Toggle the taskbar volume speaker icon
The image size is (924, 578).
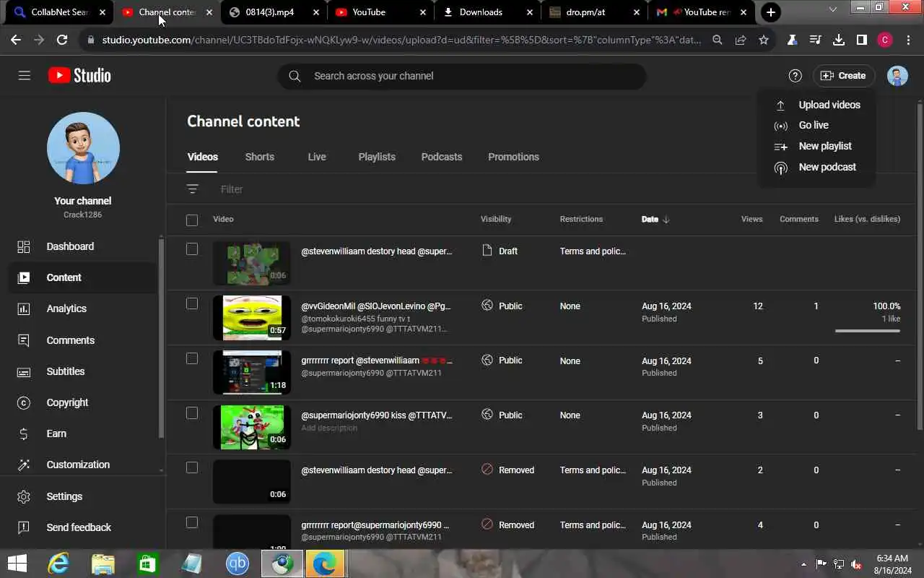tap(856, 564)
